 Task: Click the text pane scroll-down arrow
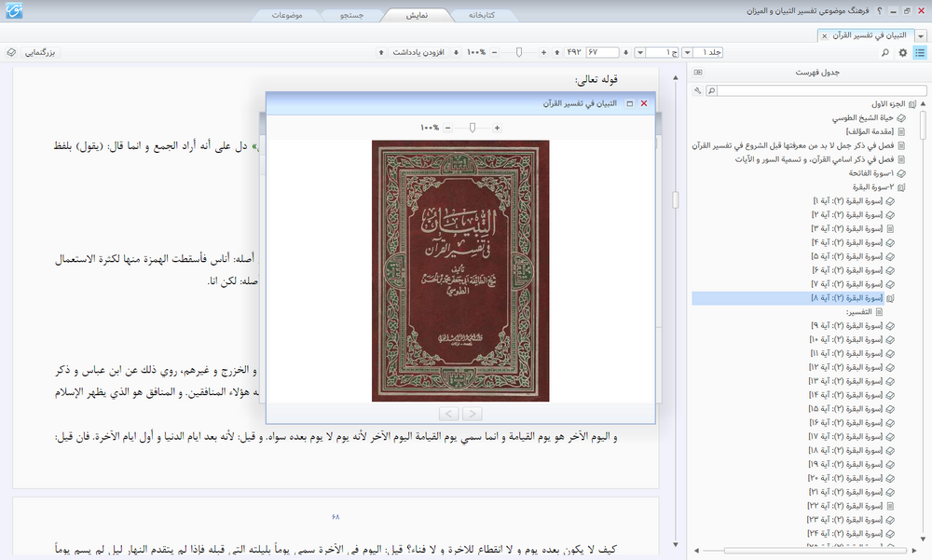(675, 544)
